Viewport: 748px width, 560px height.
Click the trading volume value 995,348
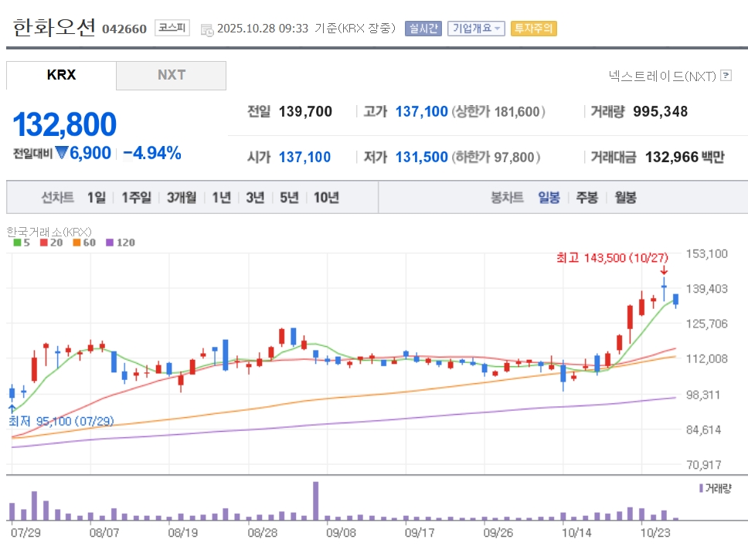click(660, 112)
